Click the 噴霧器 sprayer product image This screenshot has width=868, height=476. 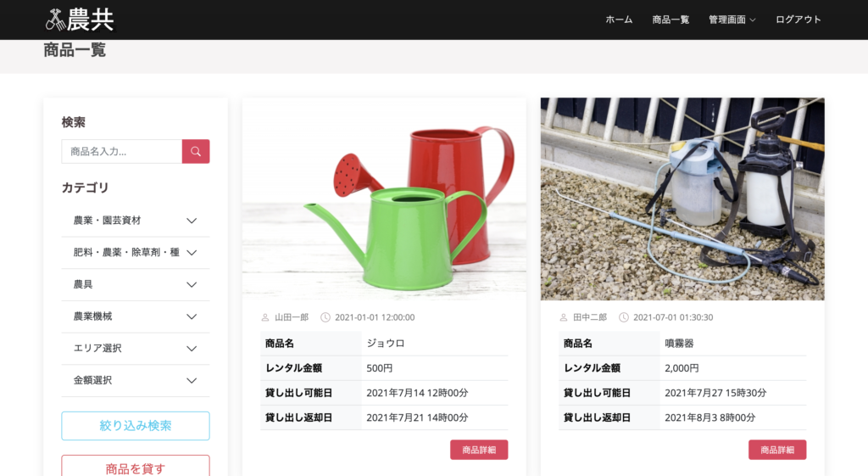point(682,199)
